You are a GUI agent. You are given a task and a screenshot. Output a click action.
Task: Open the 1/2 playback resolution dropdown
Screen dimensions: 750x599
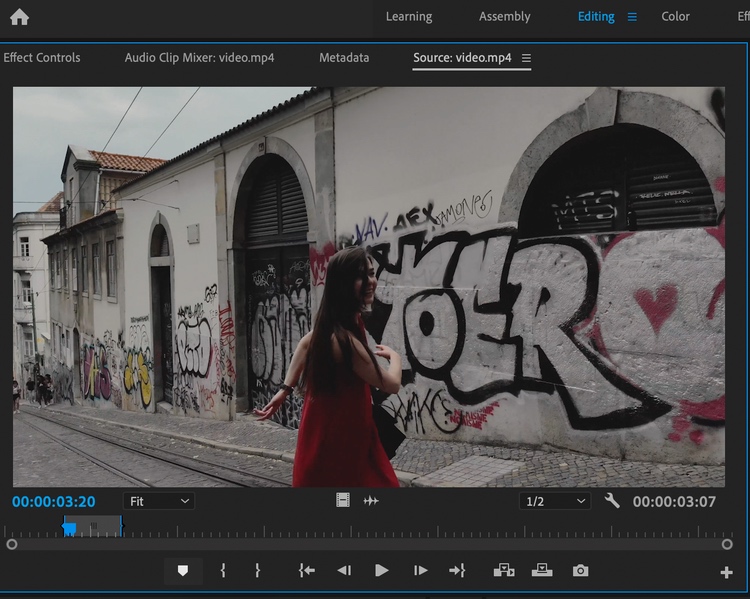(554, 501)
